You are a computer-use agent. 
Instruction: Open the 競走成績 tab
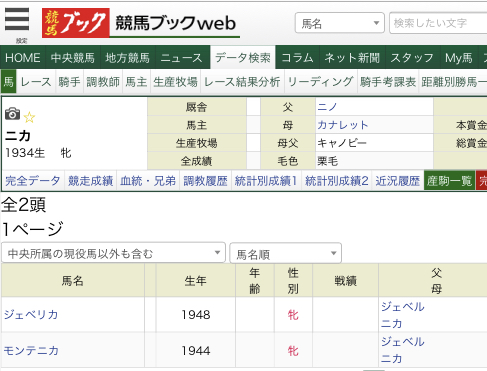[91, 181]
